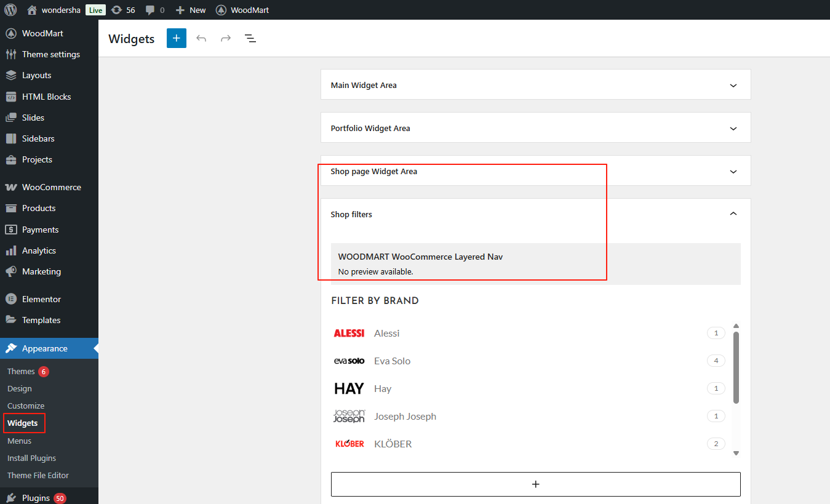Click the Alessi brand logo
The height and width of the screenshot is (504, 830).
[x=349, y=333]
